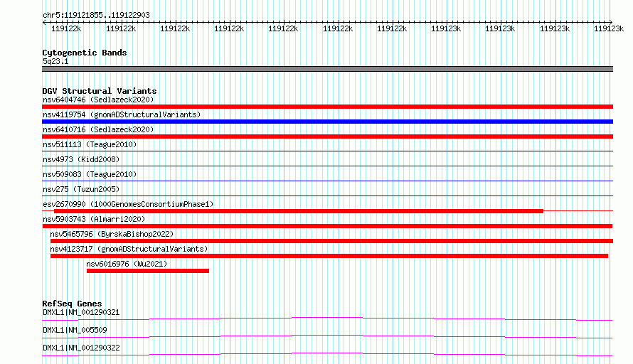Click the Cytogenetic Bands track heading
633x364 pixels.
pyautogui.click(x=85, y=53)
